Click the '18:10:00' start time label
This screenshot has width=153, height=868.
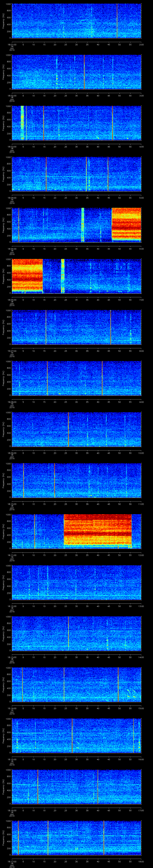tap(12, 504)
